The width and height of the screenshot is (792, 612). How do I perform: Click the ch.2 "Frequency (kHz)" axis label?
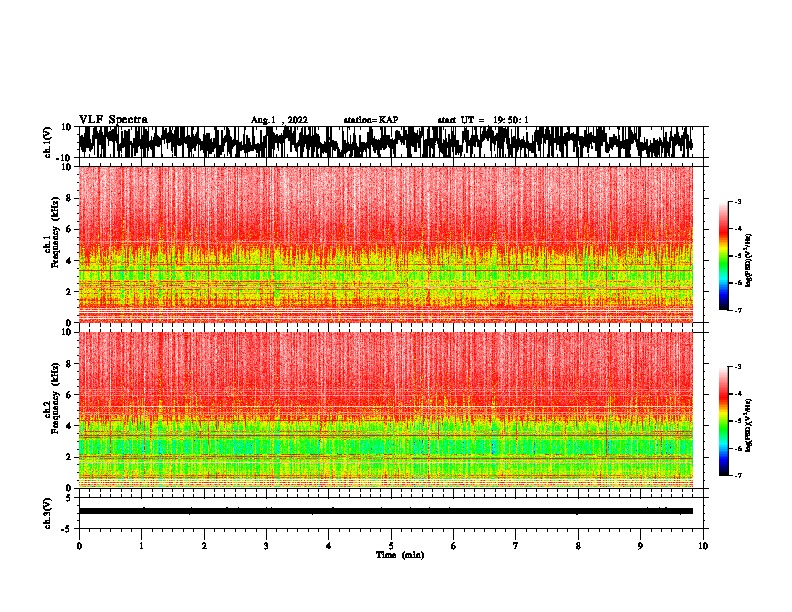[x=55, y=398]
